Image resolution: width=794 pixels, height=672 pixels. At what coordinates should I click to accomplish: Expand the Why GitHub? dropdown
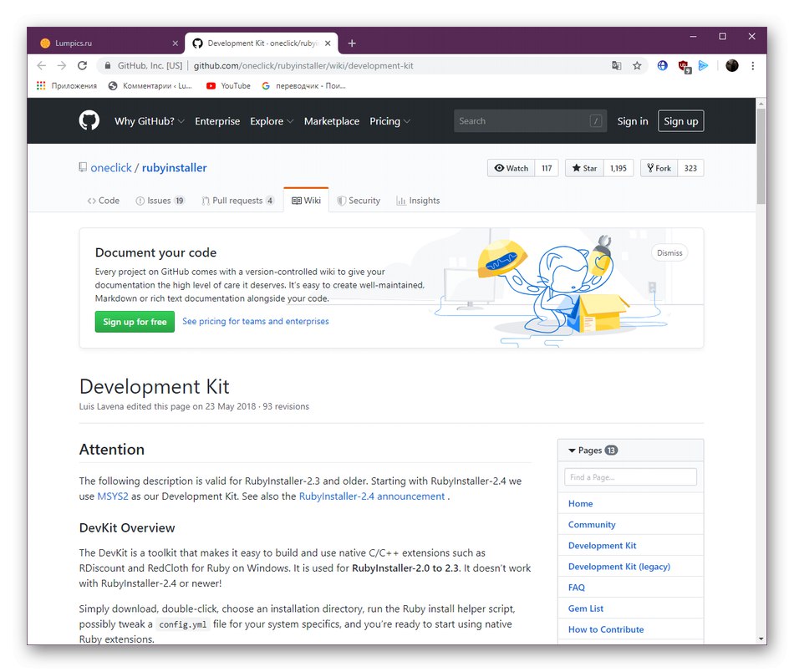click(150, 121)
